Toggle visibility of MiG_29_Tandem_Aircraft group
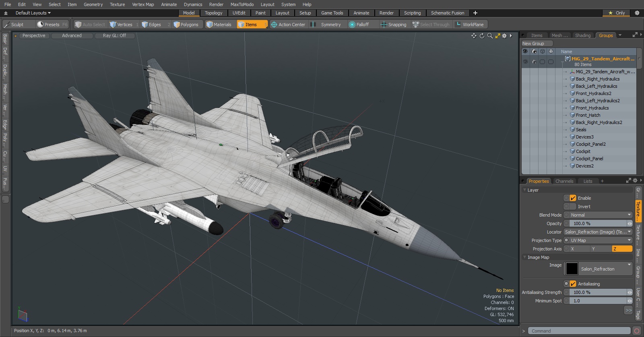The height and width of the screenshot is (337, 644). click(525, 62)
